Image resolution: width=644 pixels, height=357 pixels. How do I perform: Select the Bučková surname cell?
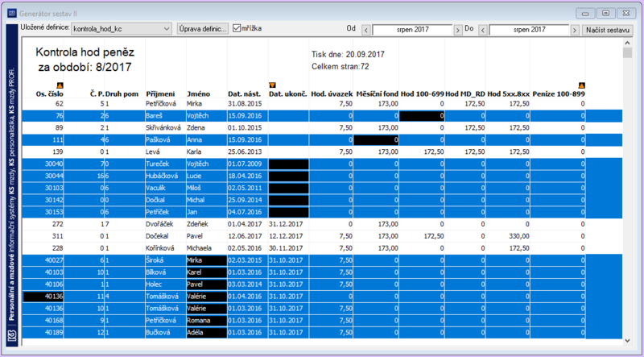click(x=165, y=332)
